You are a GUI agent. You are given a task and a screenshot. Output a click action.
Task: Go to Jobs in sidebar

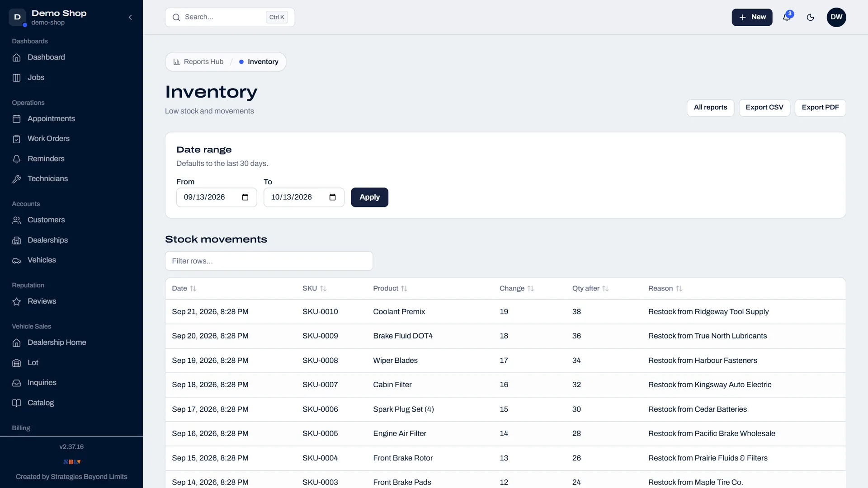pyautogui.click(x=36, y=78)
